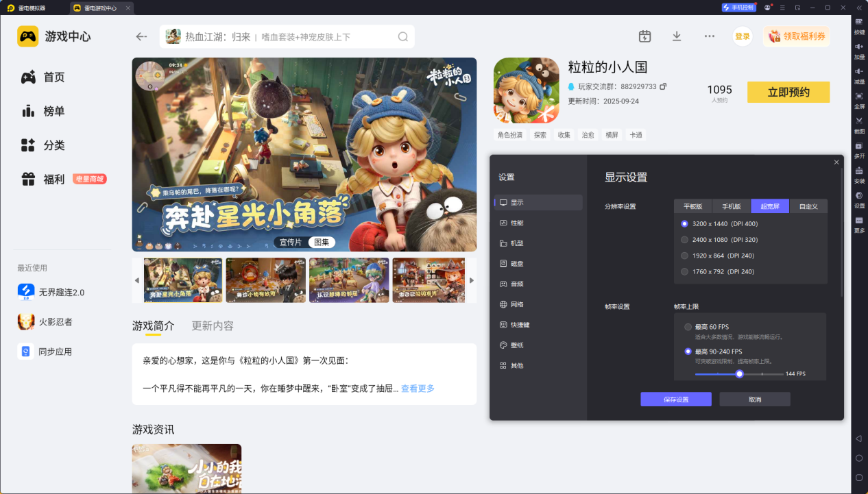Click the 手机控制 phone control button

click(739, 8)
